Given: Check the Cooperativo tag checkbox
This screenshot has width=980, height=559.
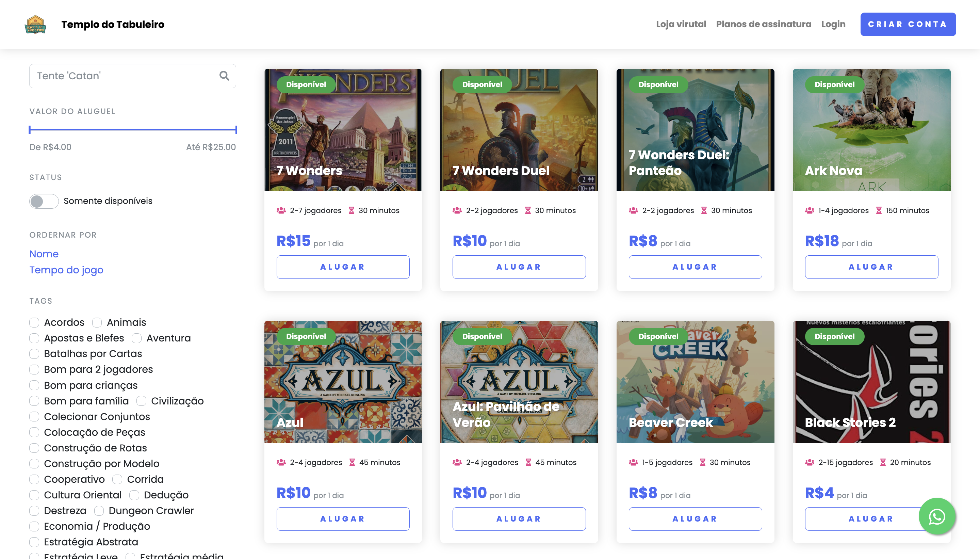Looking at the screenshot, I should pyautogui.click(x=34, y=479).
